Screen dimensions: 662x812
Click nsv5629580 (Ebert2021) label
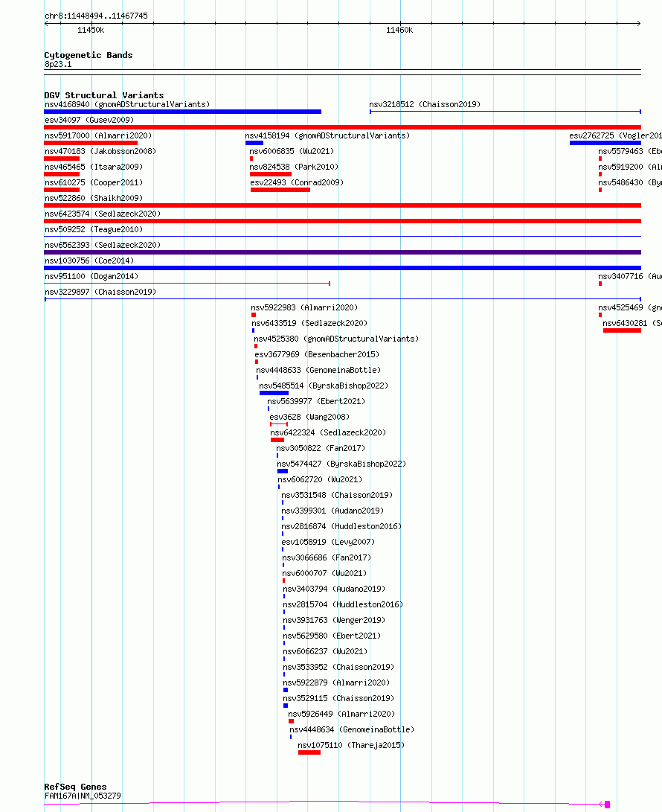(332, 636)
